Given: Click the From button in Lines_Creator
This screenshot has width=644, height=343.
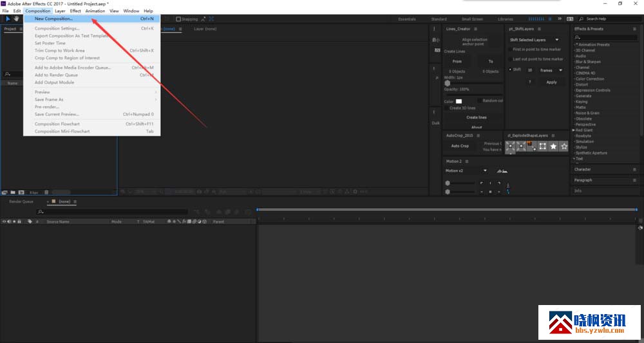Looking at the screenshot, I should tap(457, 62).
